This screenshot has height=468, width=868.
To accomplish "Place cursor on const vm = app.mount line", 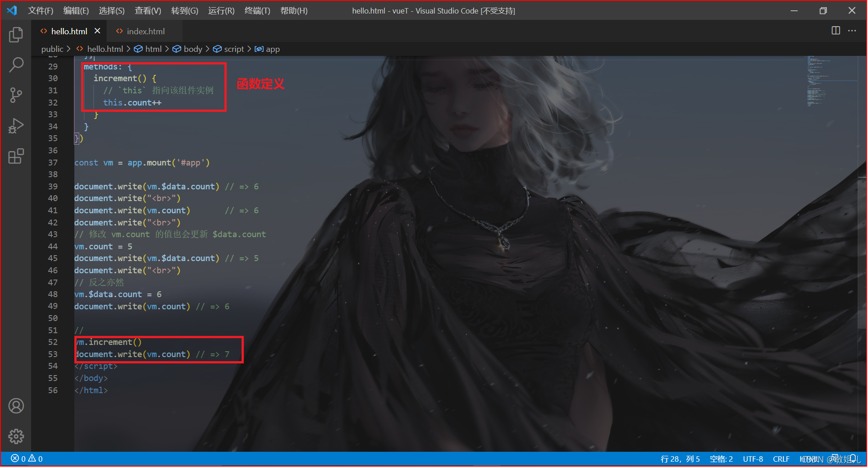I will point(142,162).
